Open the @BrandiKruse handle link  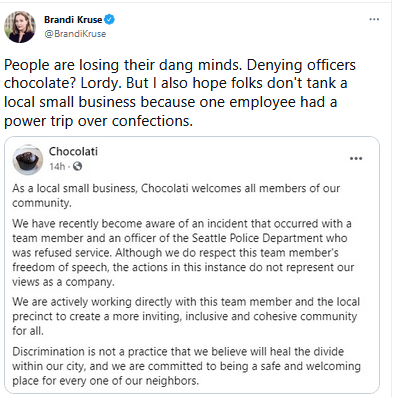tap(75, 34)
